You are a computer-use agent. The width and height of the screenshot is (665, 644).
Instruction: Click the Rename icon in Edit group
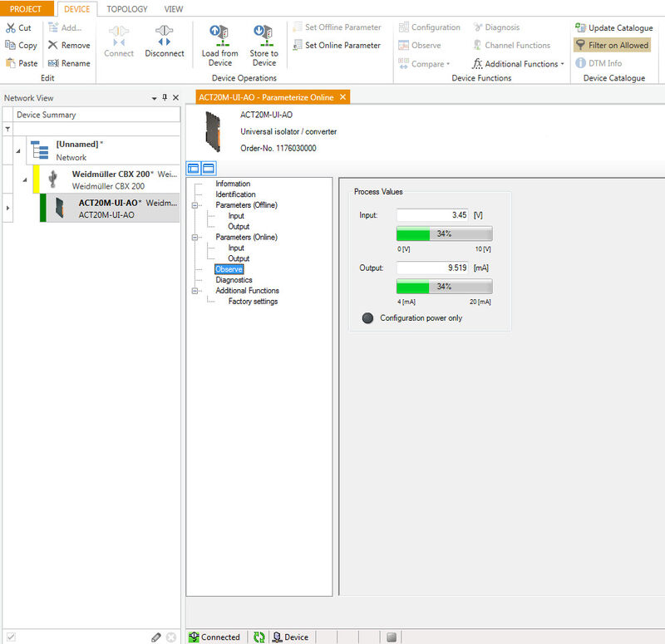[53, 63]
